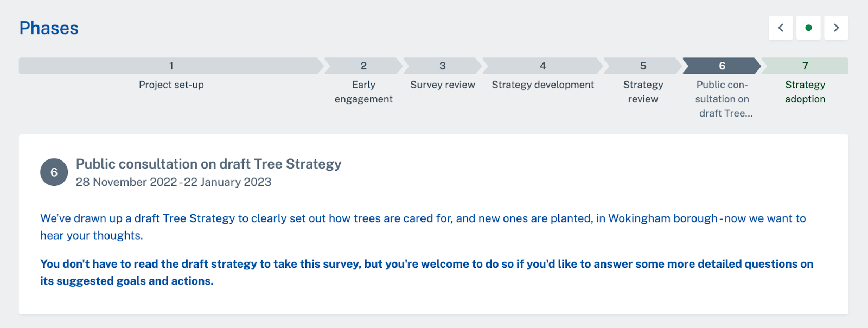Screen dimensions: 868x328
Task: Click the green dot current phase button
Action: [808, 28]
